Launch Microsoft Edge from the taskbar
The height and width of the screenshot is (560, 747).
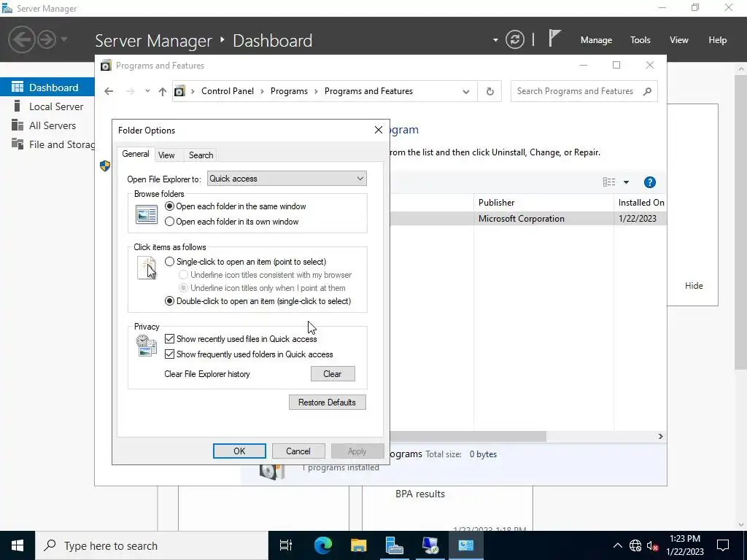coord(322,545)
